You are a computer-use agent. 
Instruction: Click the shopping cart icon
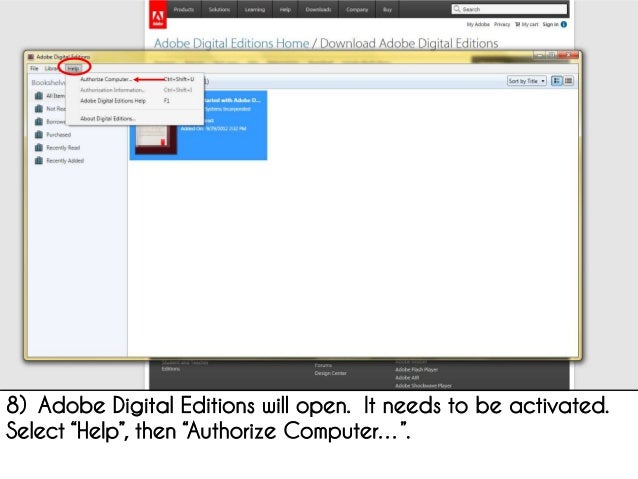(518, 24)
